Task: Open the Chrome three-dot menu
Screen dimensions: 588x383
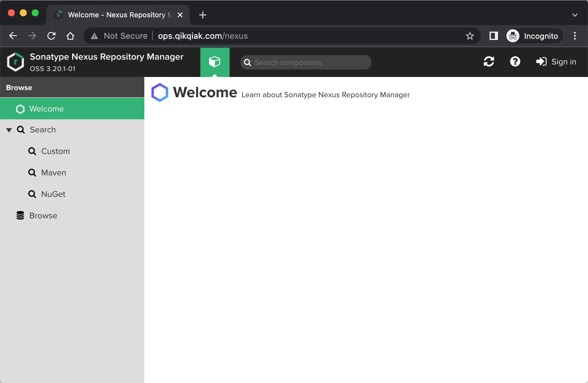Action: click(x=575, y=36)
